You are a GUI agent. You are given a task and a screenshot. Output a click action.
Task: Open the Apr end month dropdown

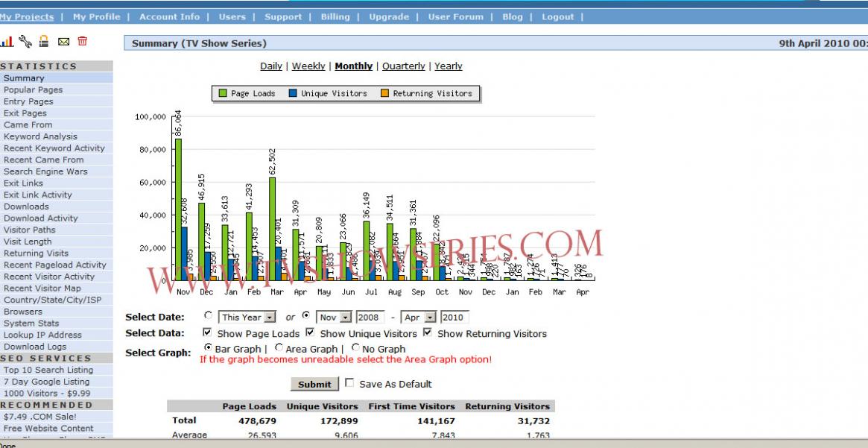point(430,318)
